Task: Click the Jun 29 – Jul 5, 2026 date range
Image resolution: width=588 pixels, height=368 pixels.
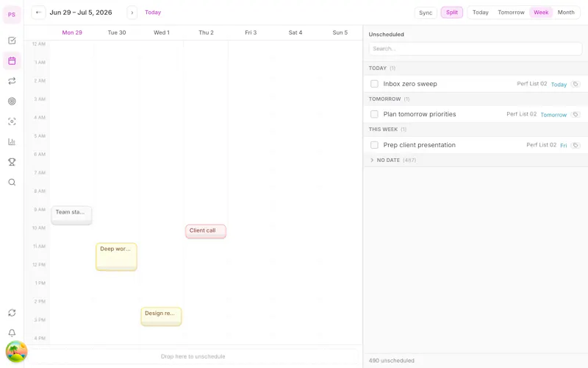Action: pyautogui.click(x=81, y=13)
